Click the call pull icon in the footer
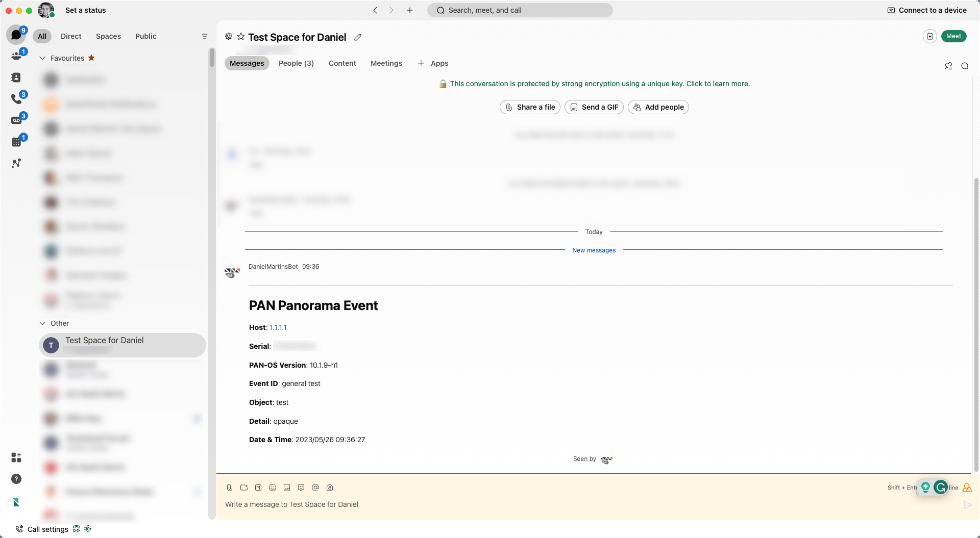 [x=88, y=529]
